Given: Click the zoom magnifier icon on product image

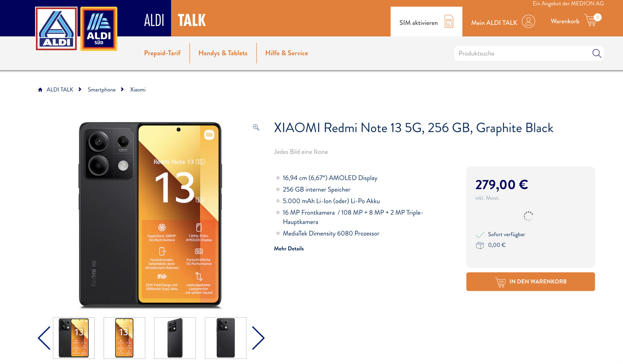Looking at the screenshot, I should point(256,128).
